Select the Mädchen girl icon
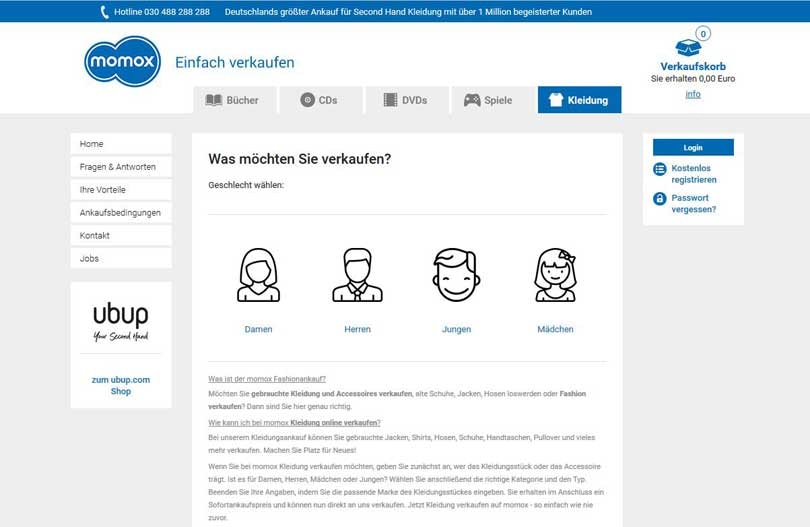This screenshot has width=810, height=527. (555, 275)
